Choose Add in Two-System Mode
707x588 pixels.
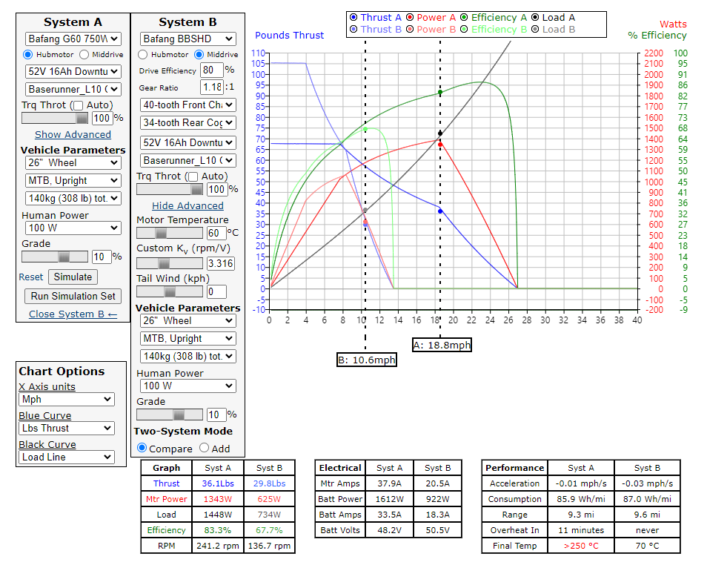[205, 449]
